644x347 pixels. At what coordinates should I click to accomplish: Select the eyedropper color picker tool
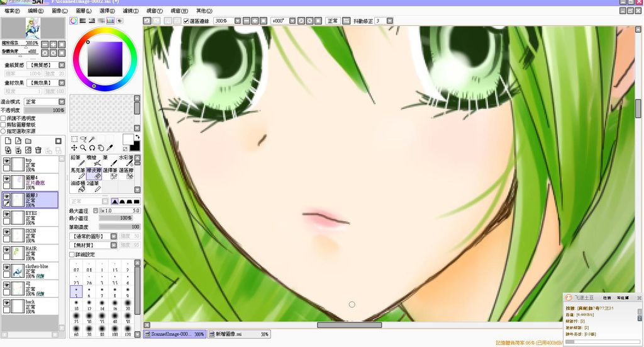tap(109, 147)
